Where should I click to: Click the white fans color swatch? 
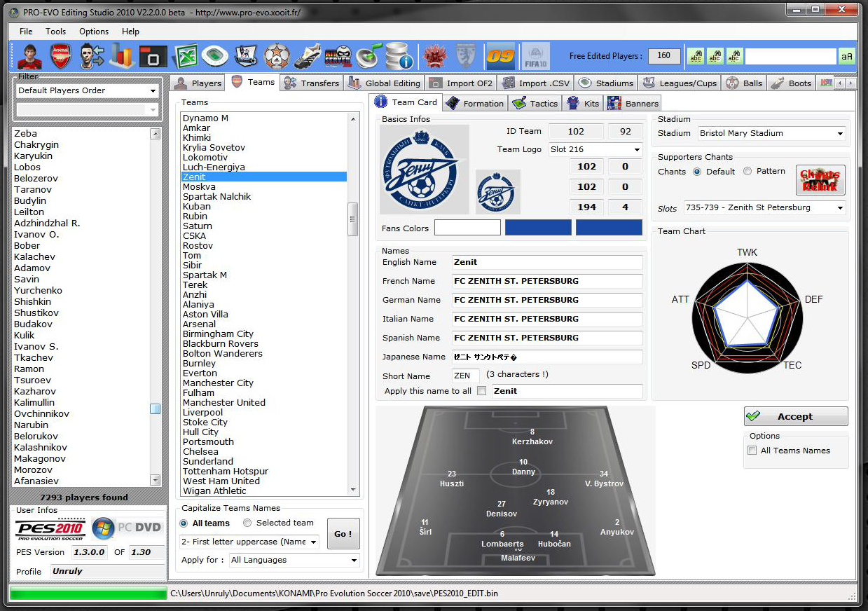(467, 228)
